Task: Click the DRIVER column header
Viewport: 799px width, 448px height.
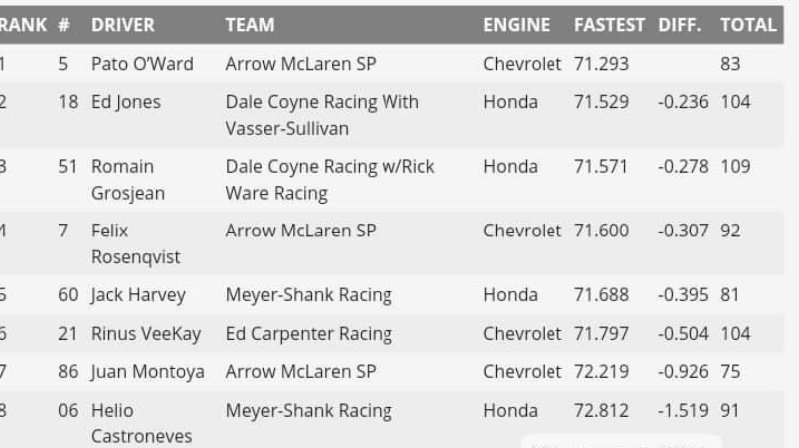Action: 122,25
